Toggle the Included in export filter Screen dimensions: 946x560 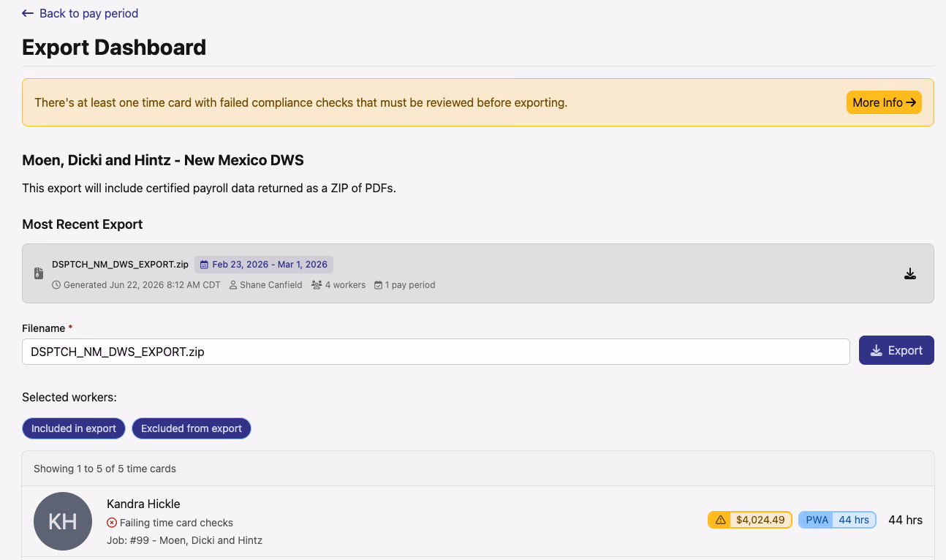74,428
